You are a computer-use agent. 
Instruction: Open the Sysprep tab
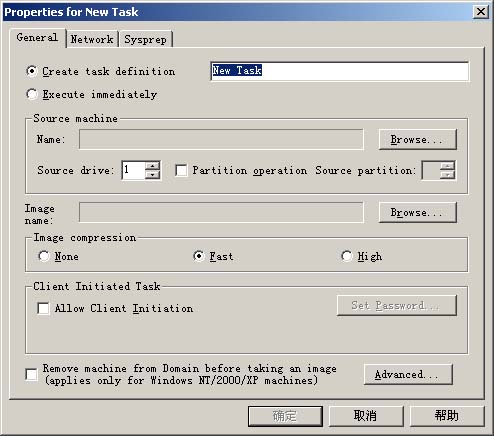click(x=145, y=39)
